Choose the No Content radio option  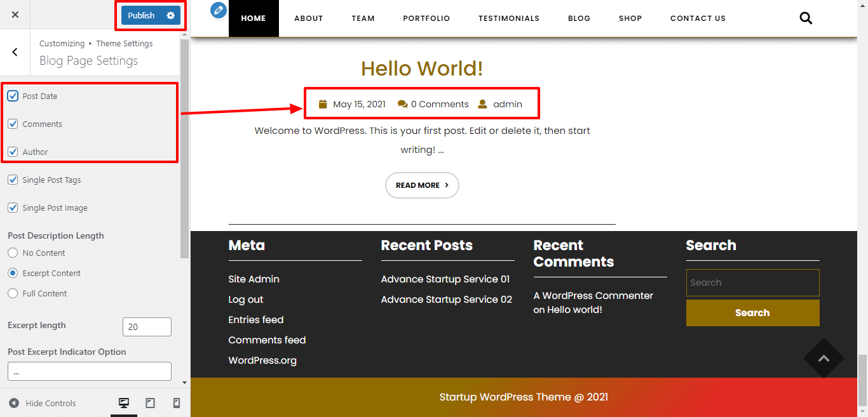13,253
